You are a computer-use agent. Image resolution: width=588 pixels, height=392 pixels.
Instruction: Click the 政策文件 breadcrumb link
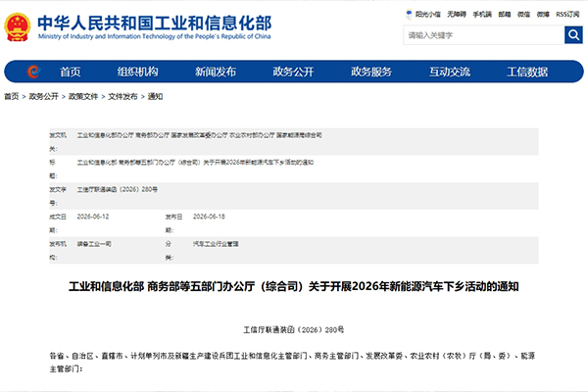pos(83,96)
